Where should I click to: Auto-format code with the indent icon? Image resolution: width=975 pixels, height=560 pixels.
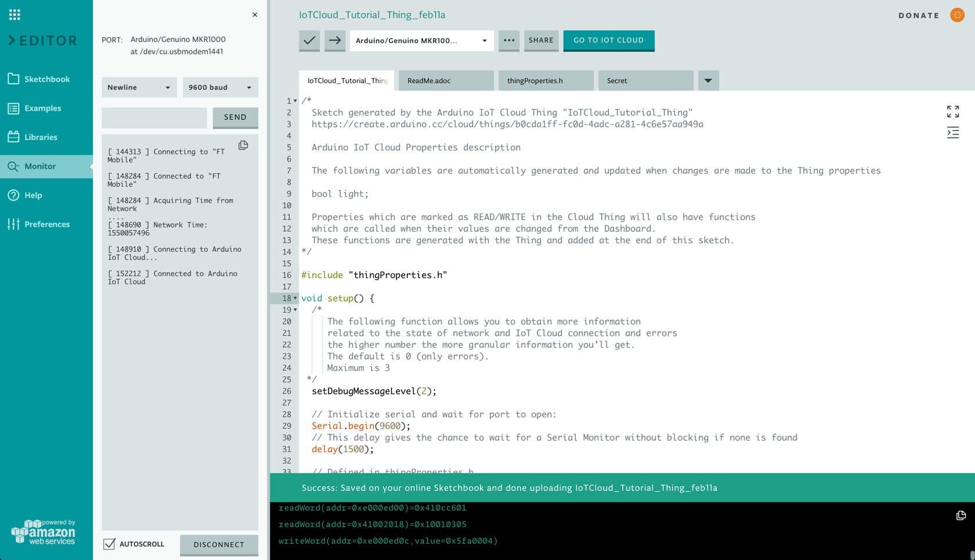point(952,132)
